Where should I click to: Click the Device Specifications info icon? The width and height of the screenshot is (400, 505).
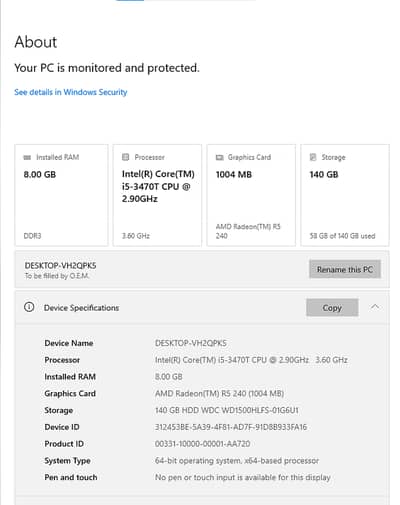pyautogui.click(x=29, y=307)
